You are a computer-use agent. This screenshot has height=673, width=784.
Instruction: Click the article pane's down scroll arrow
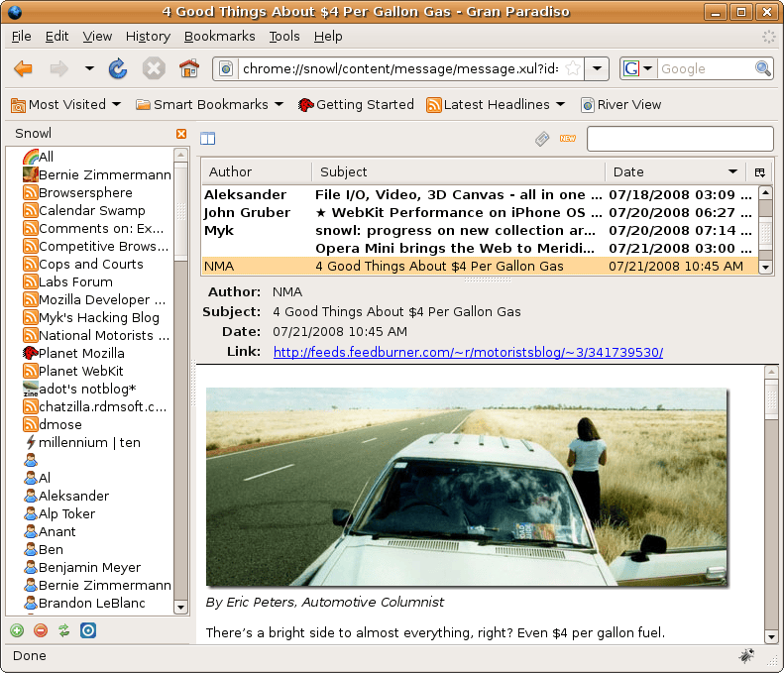770,637
